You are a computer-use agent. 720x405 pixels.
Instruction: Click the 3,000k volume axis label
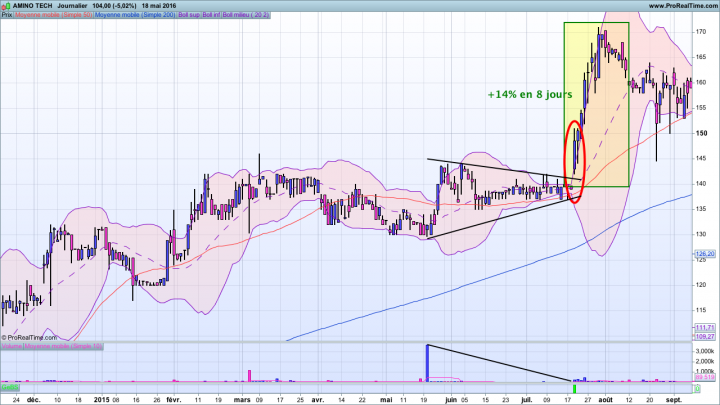(x=705, y=351)
